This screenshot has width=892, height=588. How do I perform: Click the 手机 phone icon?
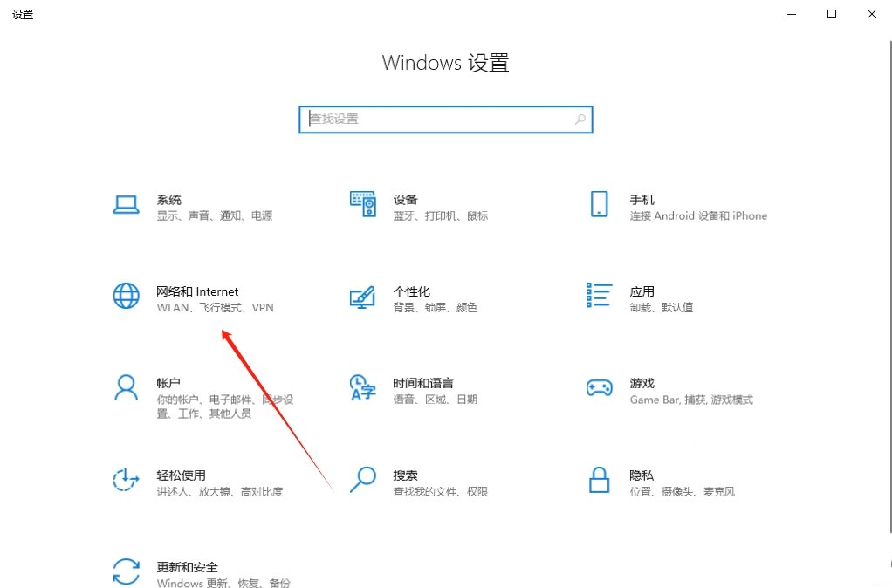point(599,204)
